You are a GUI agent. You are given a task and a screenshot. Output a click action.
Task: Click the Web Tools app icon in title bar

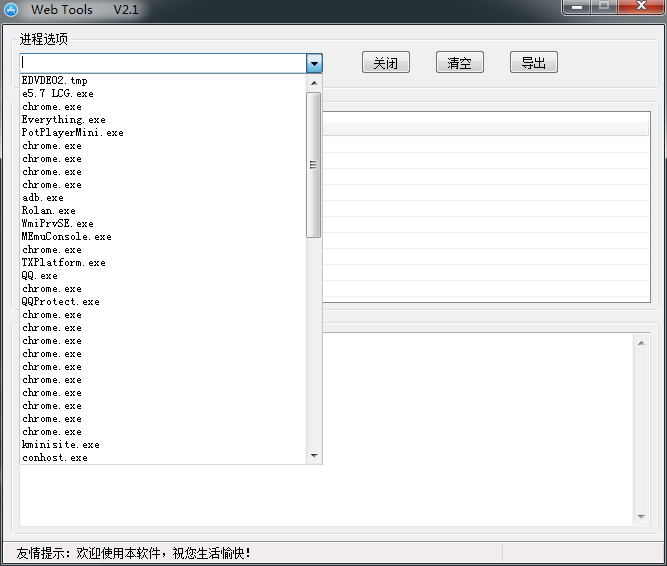click(11, 9)
